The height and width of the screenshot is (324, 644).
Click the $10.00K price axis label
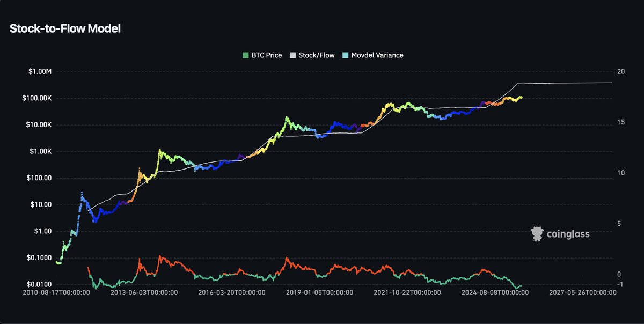(x=38, y=125)
